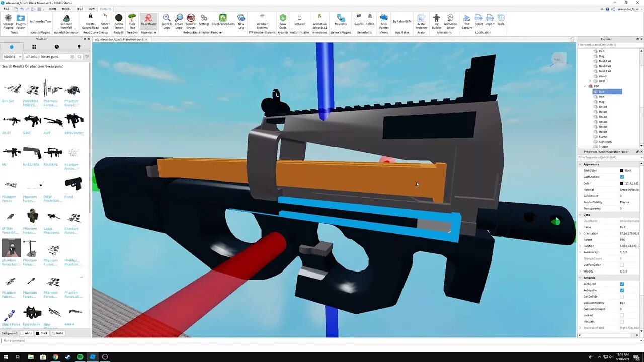Enable the Locked checkbox
Screen dimensions: 644x362
click(x=622, y=315)
